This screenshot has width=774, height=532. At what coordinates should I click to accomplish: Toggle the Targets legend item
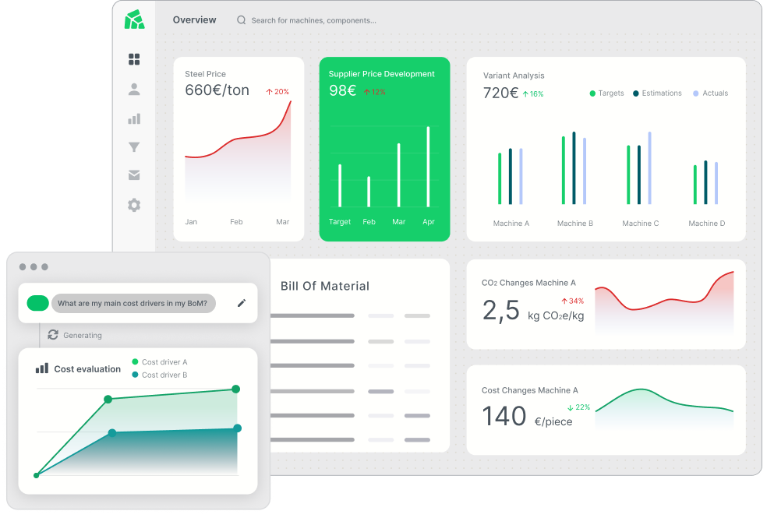tap(606, 93)
